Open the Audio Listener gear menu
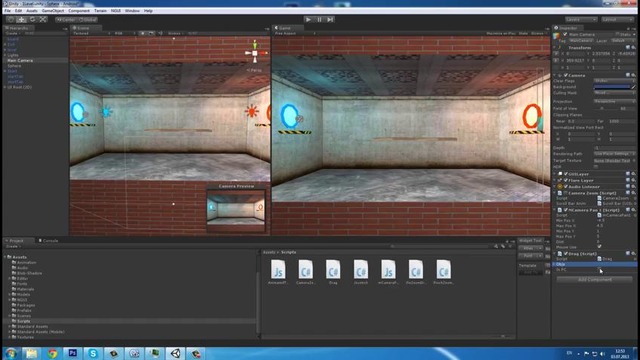 coord(633,187)
